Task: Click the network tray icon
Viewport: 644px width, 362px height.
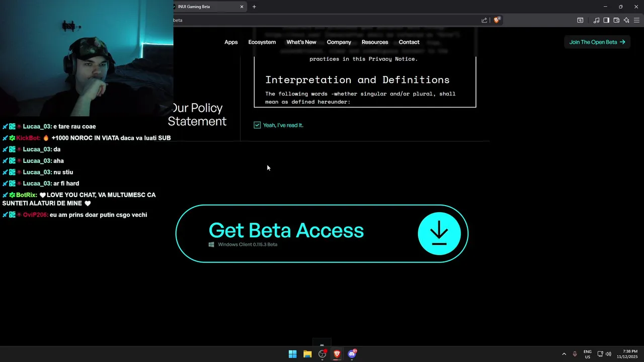Action: point(600,354)
